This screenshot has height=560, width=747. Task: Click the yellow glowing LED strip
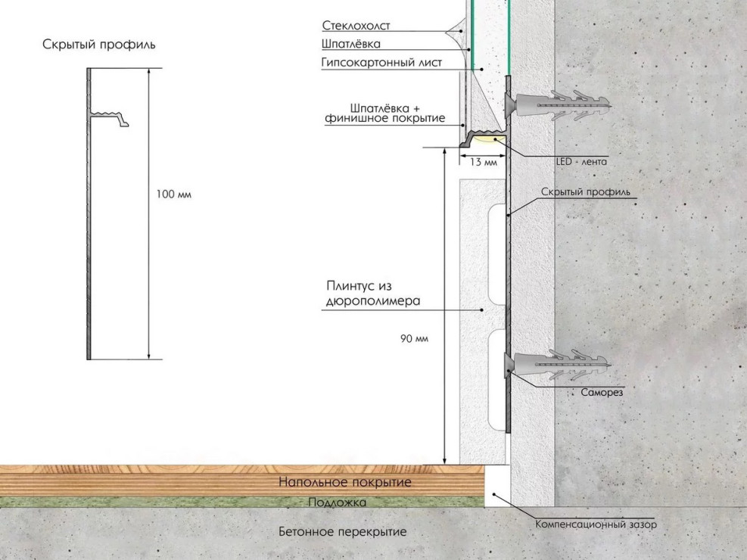click(x=492, y=139)
